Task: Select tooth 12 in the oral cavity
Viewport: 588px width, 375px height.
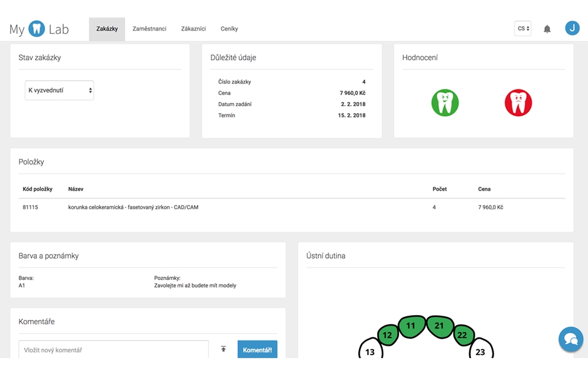Action: coord(387,335)
